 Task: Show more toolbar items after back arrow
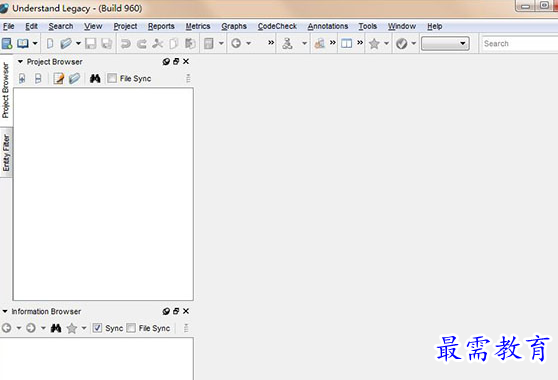click(271, 43)
